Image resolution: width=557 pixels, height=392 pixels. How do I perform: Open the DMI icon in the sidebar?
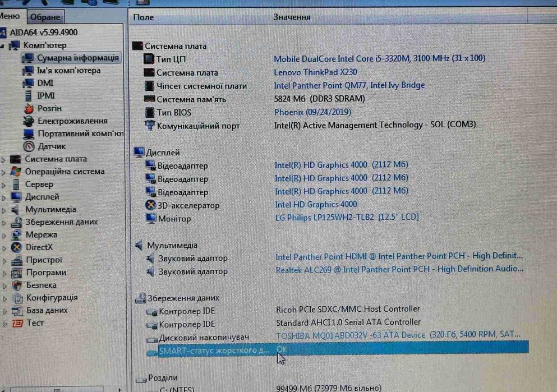[x=28, y=83]
